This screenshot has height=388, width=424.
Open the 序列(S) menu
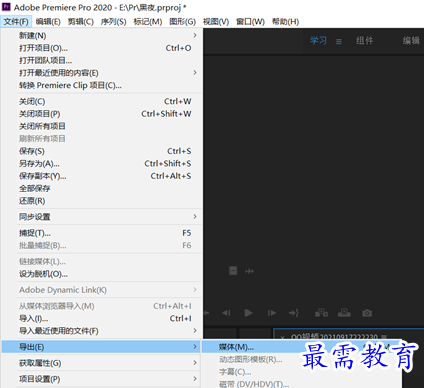click(114, 22)
